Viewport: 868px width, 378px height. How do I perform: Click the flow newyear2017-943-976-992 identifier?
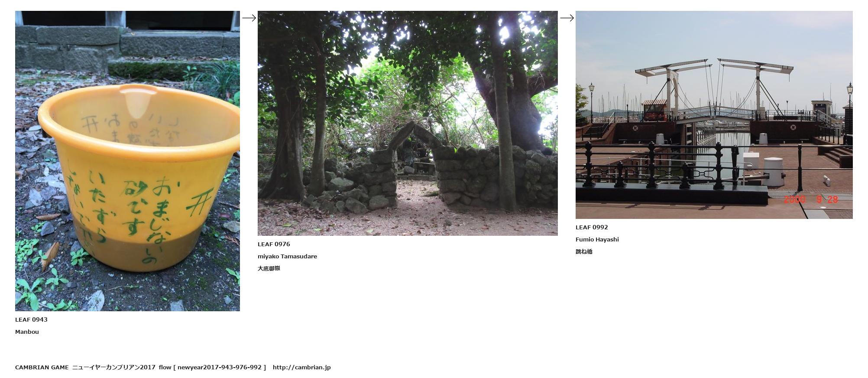click(x=212, y=367)
